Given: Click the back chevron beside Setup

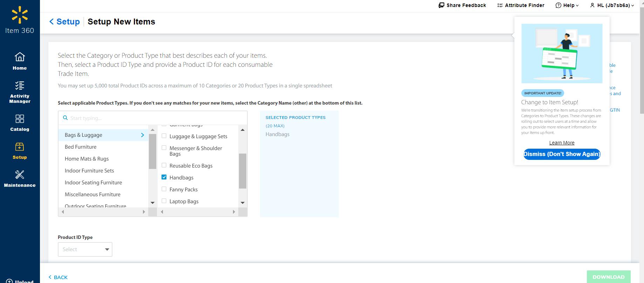Looking at the screenshot, I should tap(52, 22).
